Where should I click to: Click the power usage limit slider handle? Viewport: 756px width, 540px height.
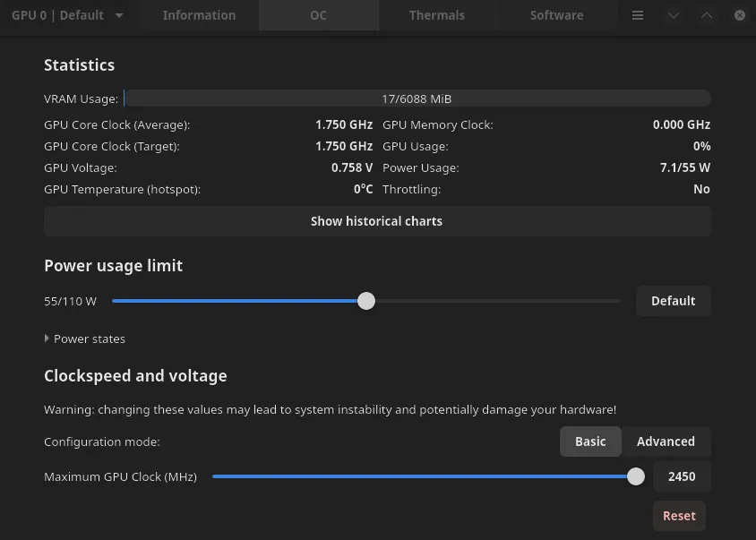pos(366,301)
